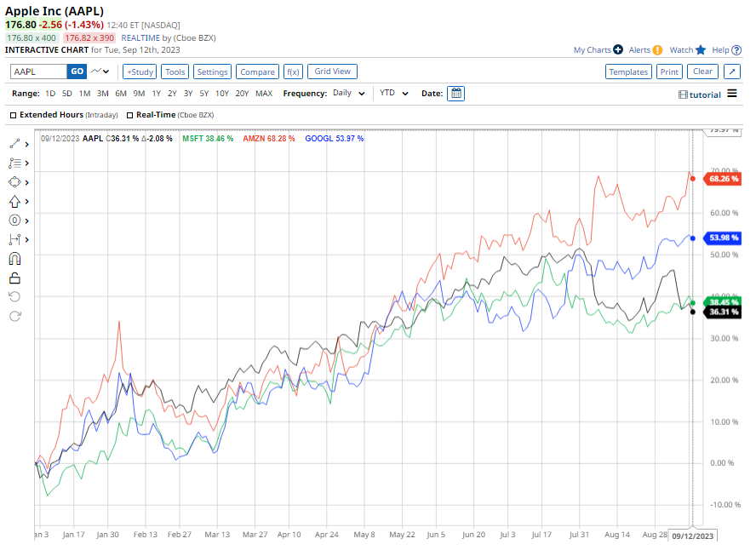Image resolution: width=756 pixels, height=550 pixels.
Task: Open the f(x) expressions button
Action: 293,72
